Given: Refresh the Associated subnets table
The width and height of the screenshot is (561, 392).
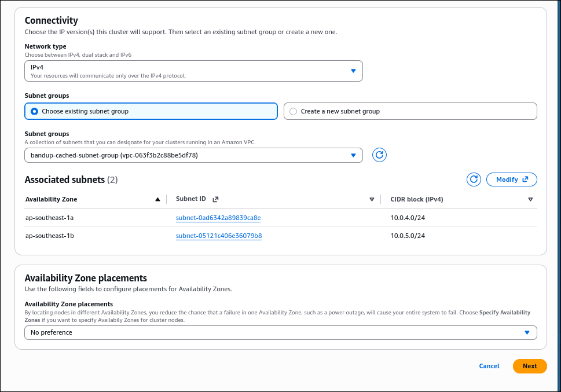Looking at the screenshot, I should [x=474, y=179].
